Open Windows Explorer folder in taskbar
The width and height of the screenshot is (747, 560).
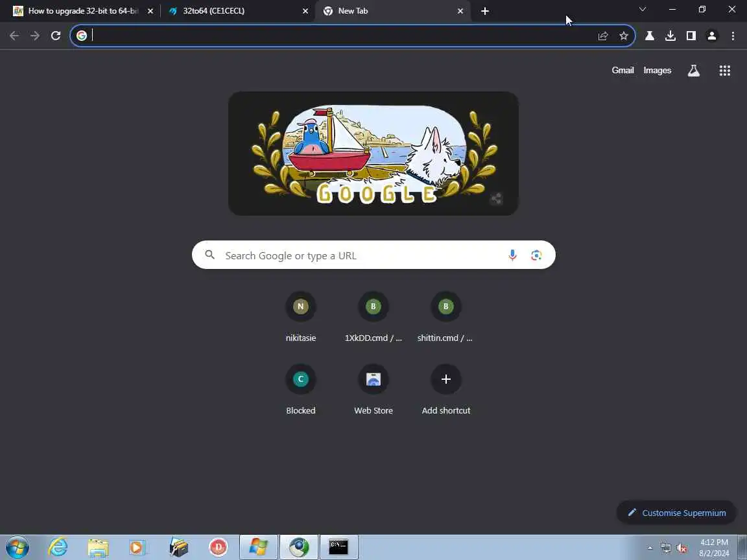tap(98, 547)
